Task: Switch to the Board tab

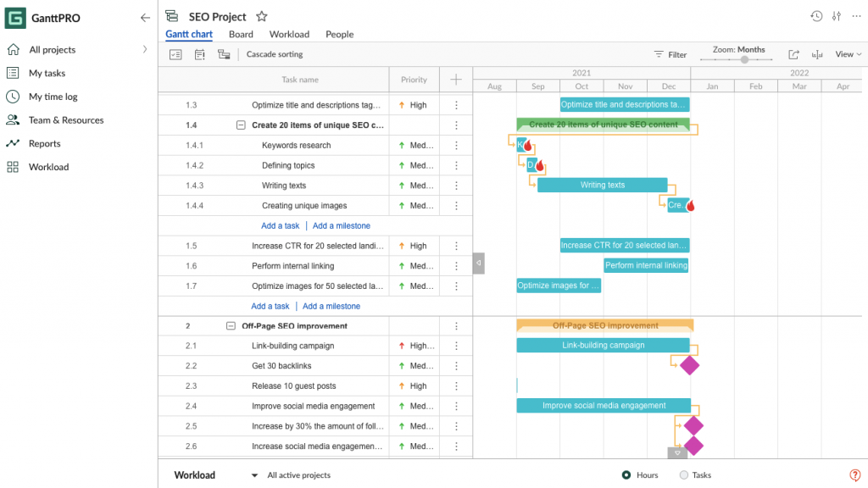Action: pos(241,35)
